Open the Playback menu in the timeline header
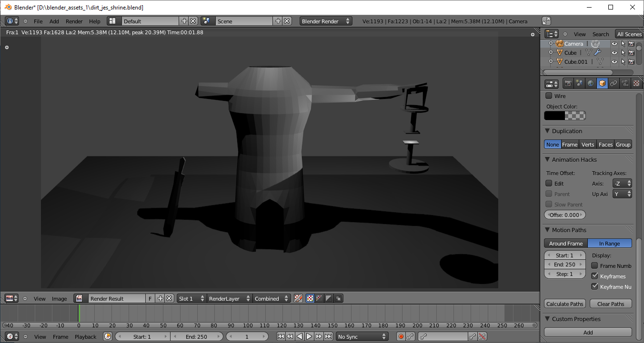Screen dimensions: 644x343 click(85, 337)
